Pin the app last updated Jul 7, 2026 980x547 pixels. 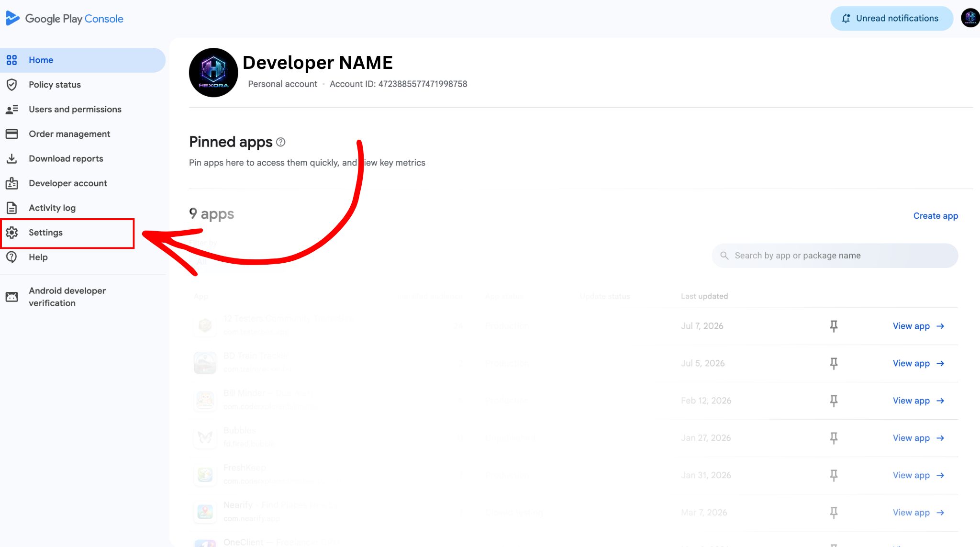(834, 326)
